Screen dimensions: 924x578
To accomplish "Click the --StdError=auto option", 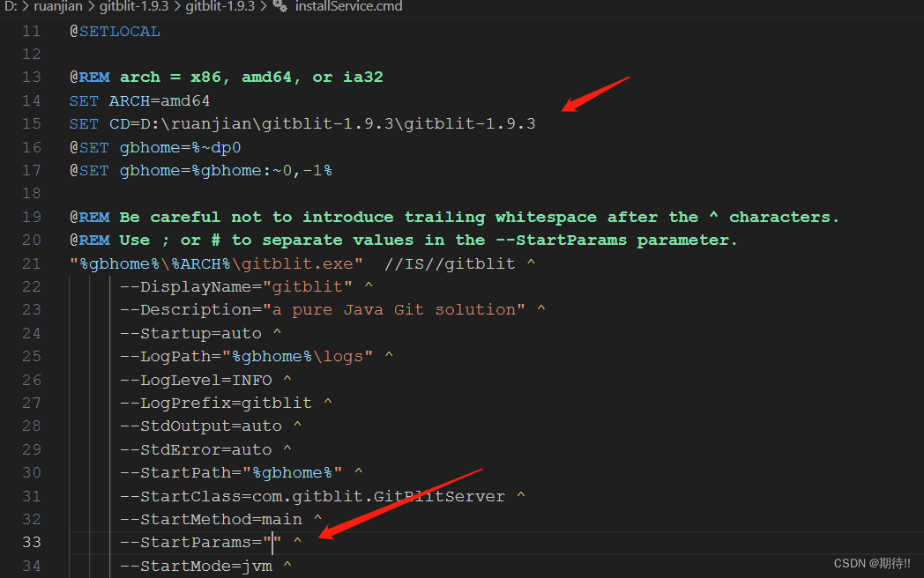I will tap(196, 449).
